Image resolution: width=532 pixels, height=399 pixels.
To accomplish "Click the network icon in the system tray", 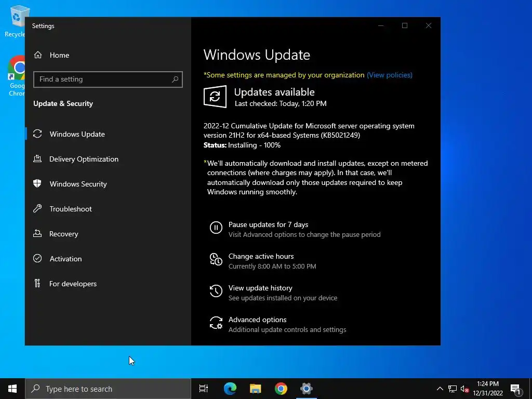I will [453, 389].
